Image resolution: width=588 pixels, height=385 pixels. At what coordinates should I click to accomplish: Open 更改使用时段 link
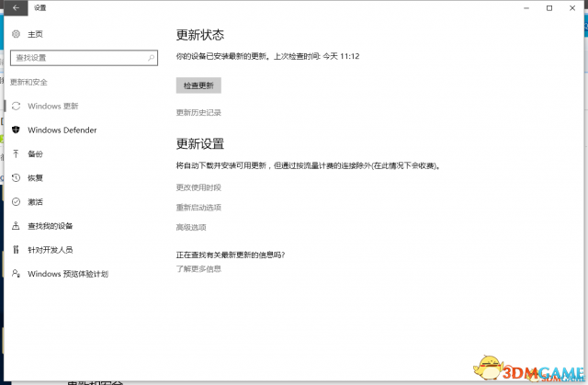(x=198, y=187)
